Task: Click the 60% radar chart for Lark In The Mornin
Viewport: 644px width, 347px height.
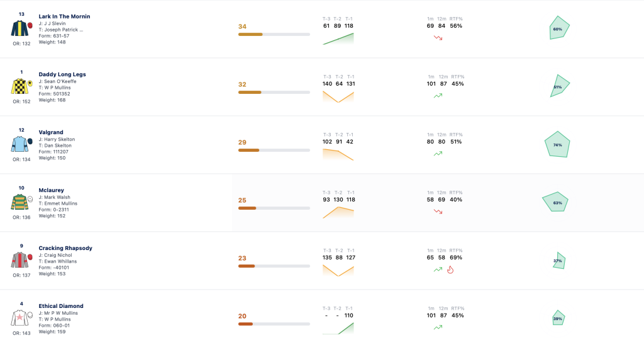Action: click(x=559, y=28)
